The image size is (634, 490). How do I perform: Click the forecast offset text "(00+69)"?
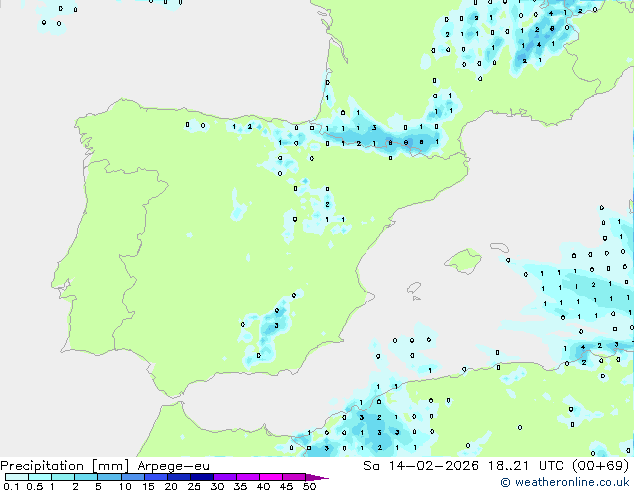click(x=600, y=466)
